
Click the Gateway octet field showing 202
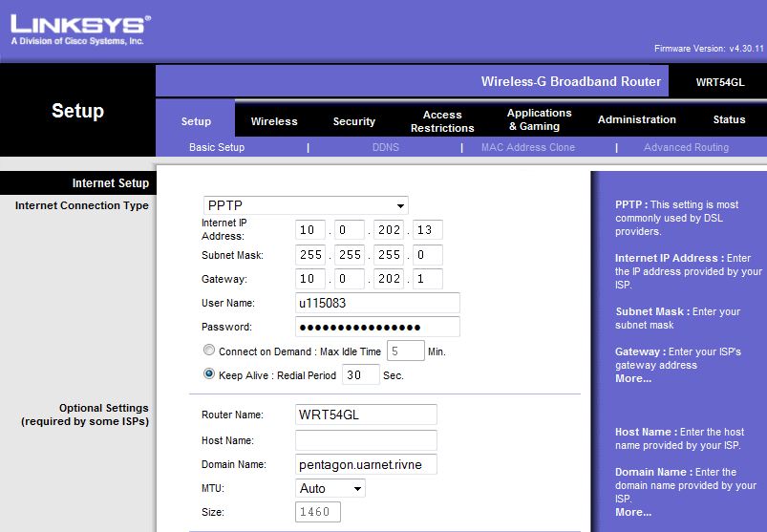[x=389, y=279]
